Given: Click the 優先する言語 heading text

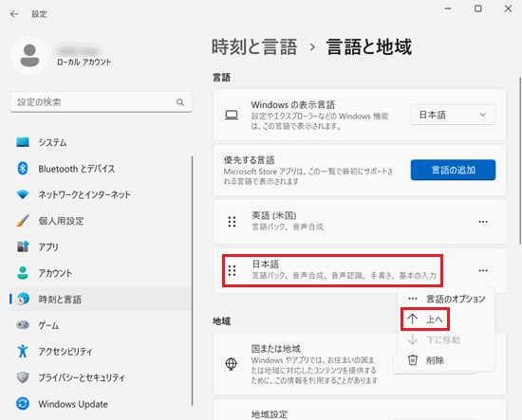Looking at the screenshot, I should (x=249, y=160).
